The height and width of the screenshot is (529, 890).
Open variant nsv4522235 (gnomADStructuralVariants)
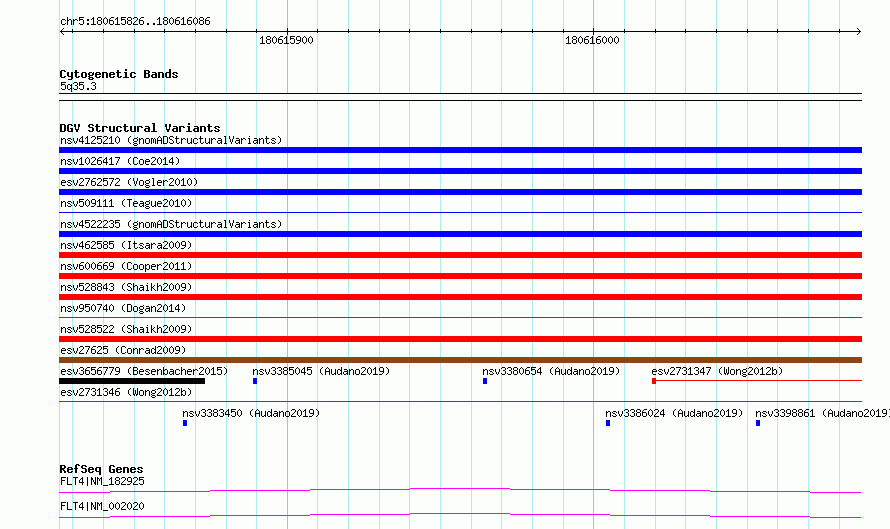[171, 224]
